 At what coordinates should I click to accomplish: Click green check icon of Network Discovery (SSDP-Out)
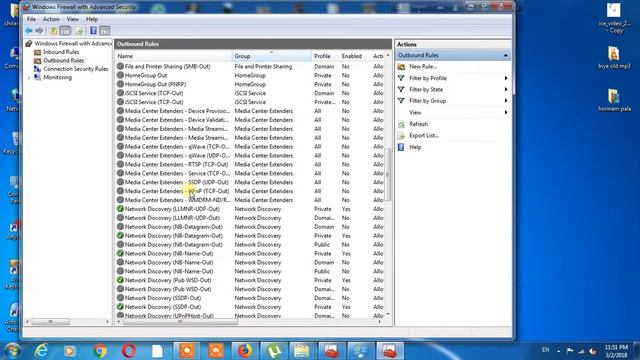point(120,307)
